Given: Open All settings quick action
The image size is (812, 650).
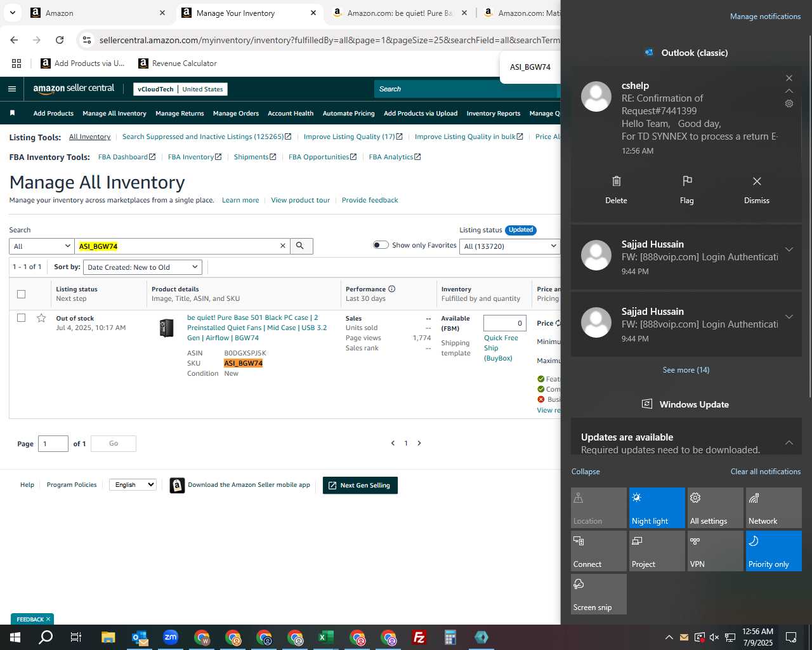Looking at the screenshot, I should (715, 507).
